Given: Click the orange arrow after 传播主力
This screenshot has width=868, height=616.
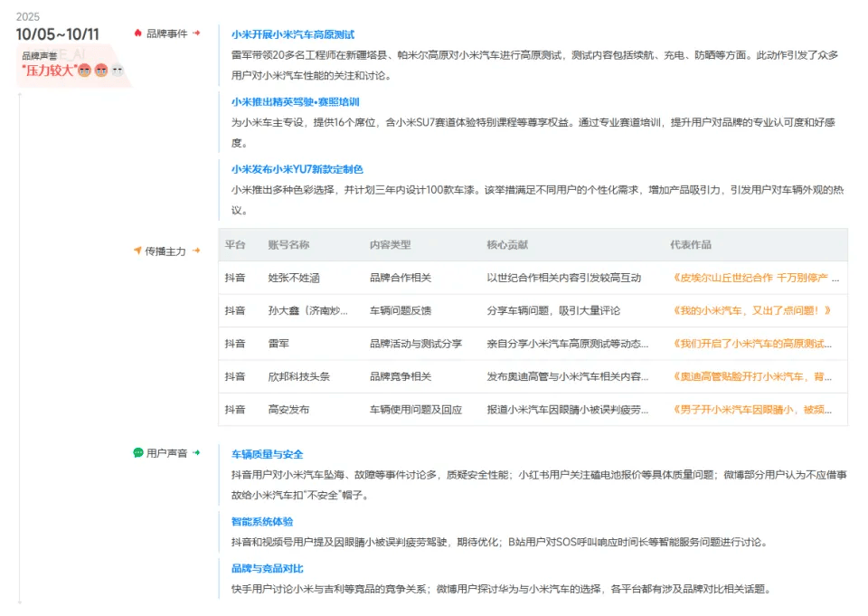Looking at the screenshot, I should click(196, 251).
